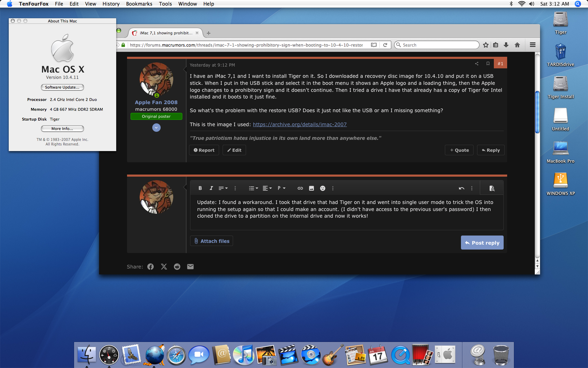Select the WINDOWS XP drive on desktop
The image size is (588, 368).
pyautogui.click(x=560, y=184)
